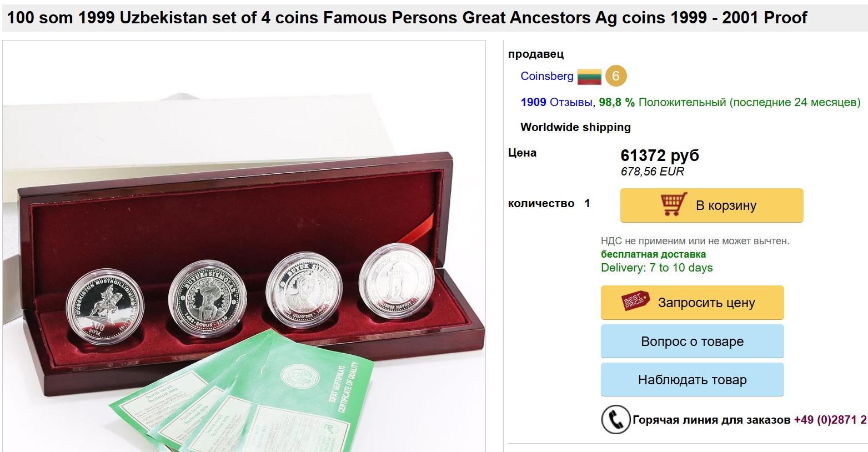This screenshot has width=868, height=452.
Task: Click the product title heading
Action: (x=408, y=18)
